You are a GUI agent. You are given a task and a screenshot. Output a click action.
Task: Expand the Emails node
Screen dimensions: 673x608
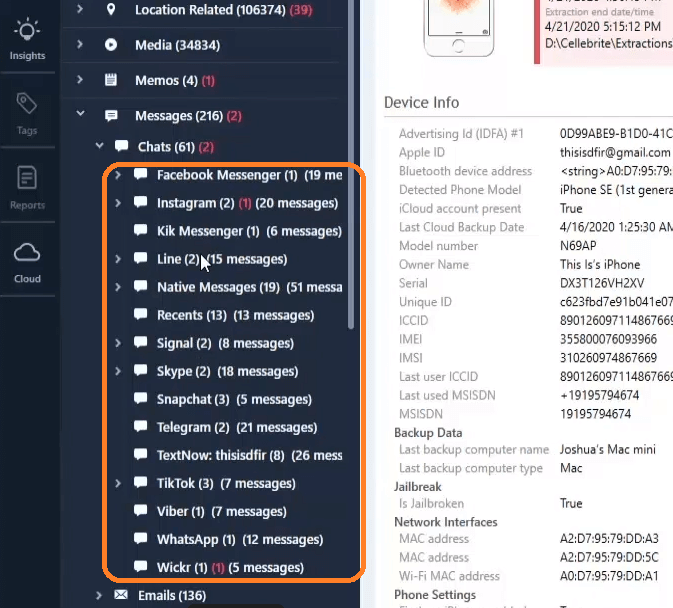pos(99,595)
